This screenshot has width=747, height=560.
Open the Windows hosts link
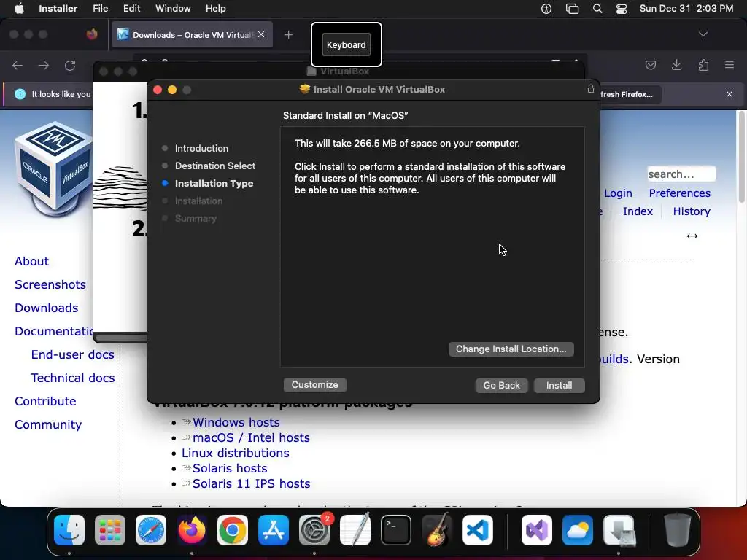tap(236, 422)
